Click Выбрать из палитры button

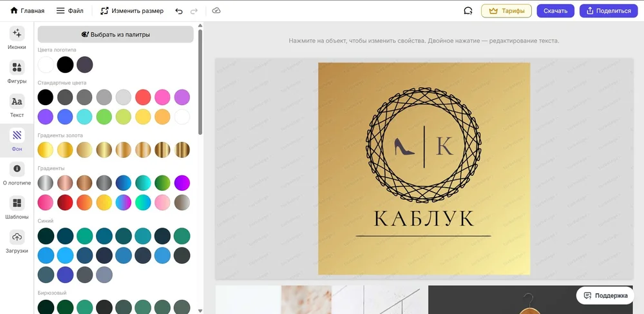tap(115, 34)
